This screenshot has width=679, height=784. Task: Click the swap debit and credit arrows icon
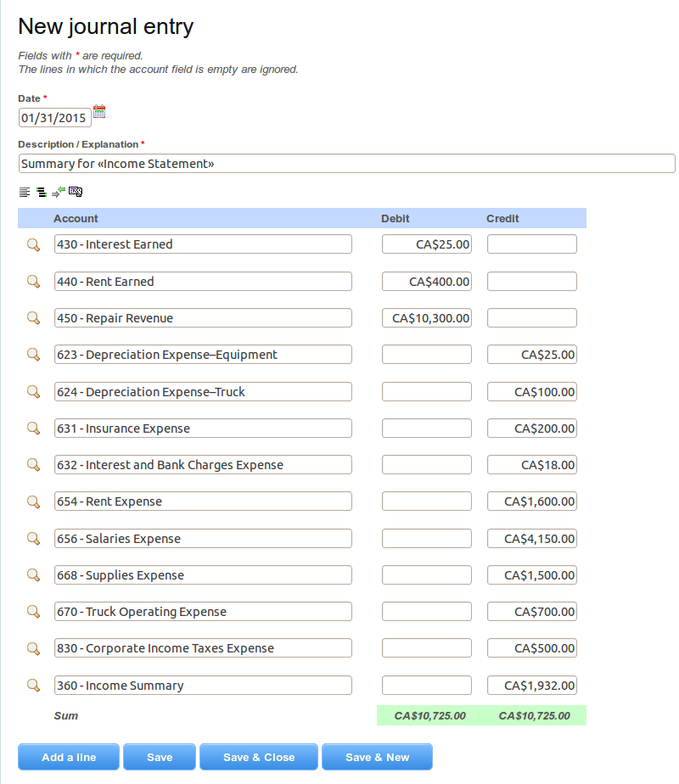tap(58, 192)
